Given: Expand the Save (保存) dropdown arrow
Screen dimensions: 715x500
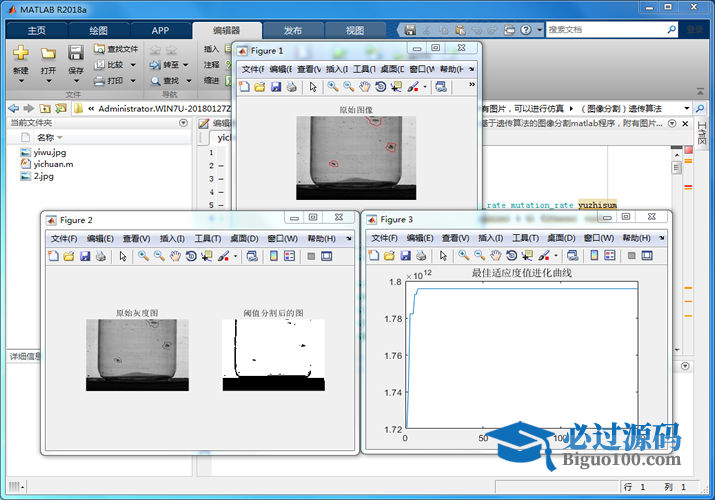Looking at the screenshot, I should [x=76, y=81].
